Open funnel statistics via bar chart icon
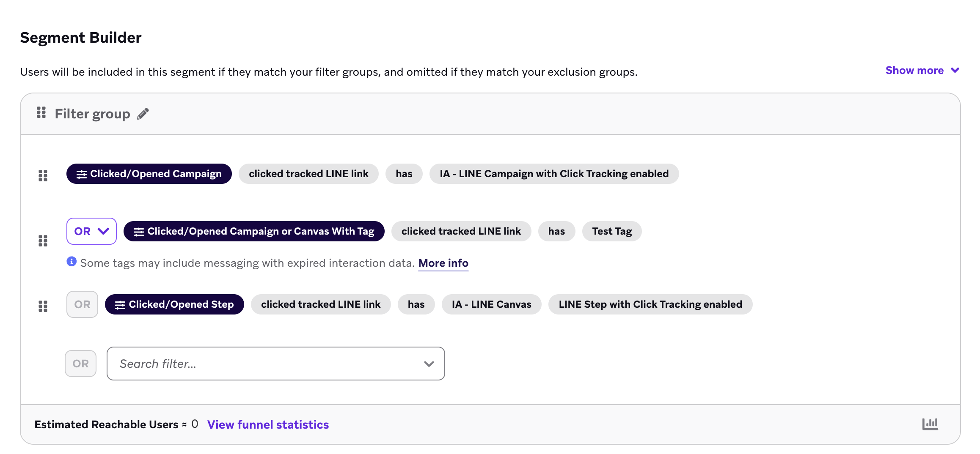This screenshot has height=454, width=980. tap(929, 424)
